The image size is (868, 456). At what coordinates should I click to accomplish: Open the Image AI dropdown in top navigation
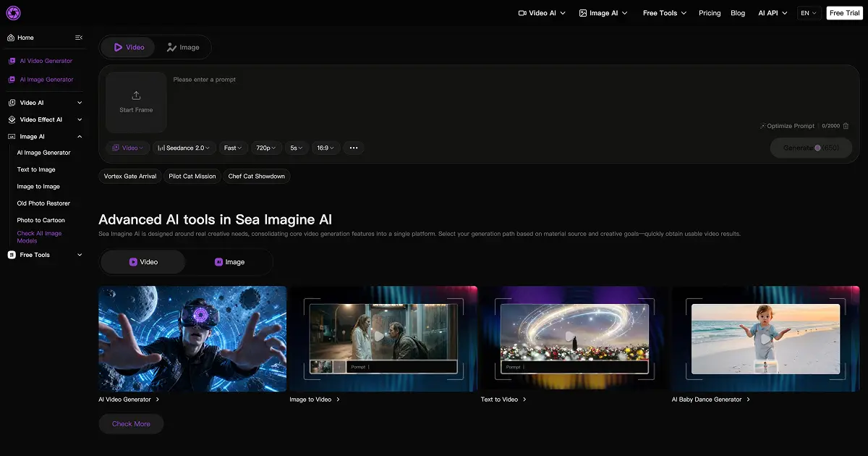tap(603, 13)
